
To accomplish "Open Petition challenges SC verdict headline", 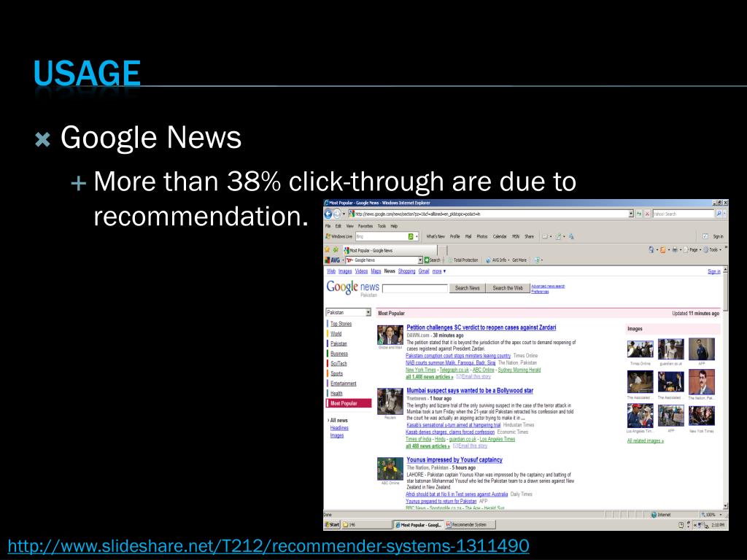I will pos(481,327).
